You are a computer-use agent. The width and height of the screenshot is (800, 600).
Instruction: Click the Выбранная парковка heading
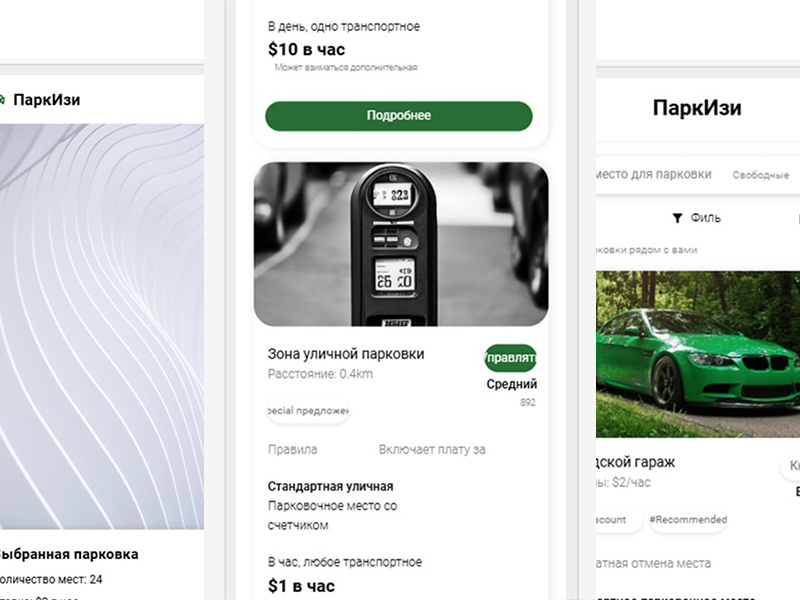(68, 554)
